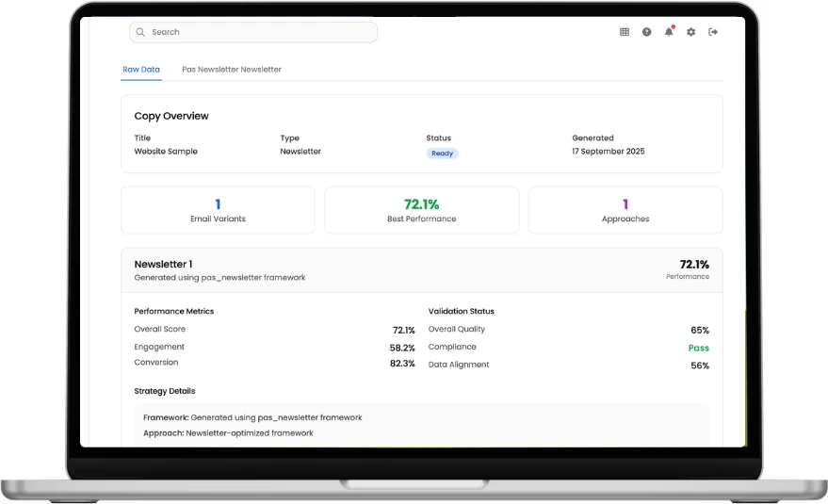The height and width of the screenshot is (504, 828).
Task: Click the Copy Overview heading
Action: [x=171, y=116]
